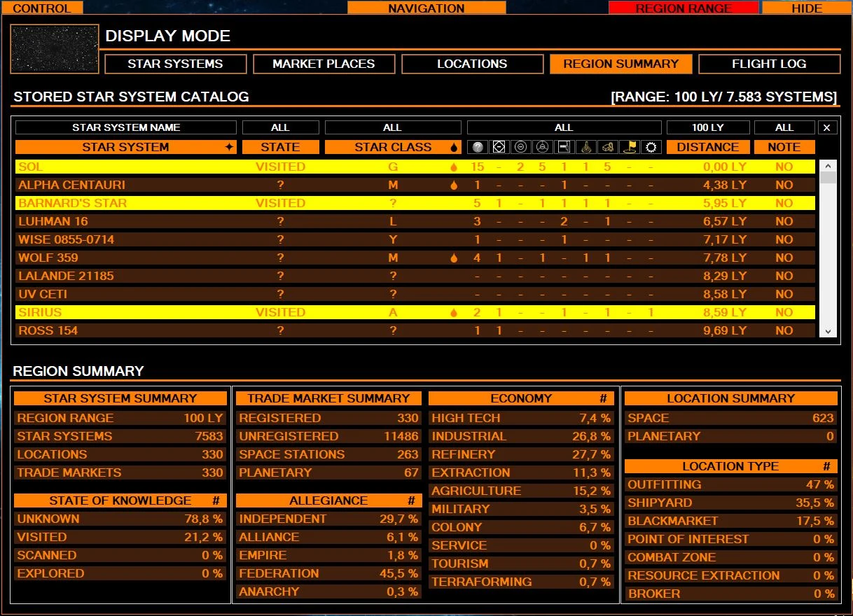Select the WOLF 359 row
The image size is (853, 616).
coord(415,258)
